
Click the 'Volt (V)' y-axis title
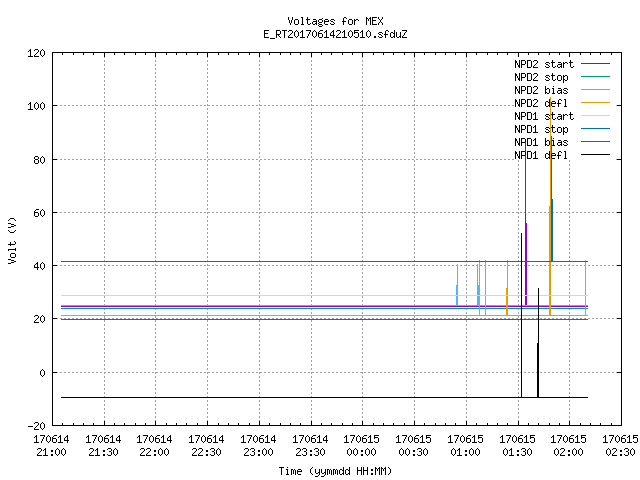pyautogui.click(x=12, y=241)
